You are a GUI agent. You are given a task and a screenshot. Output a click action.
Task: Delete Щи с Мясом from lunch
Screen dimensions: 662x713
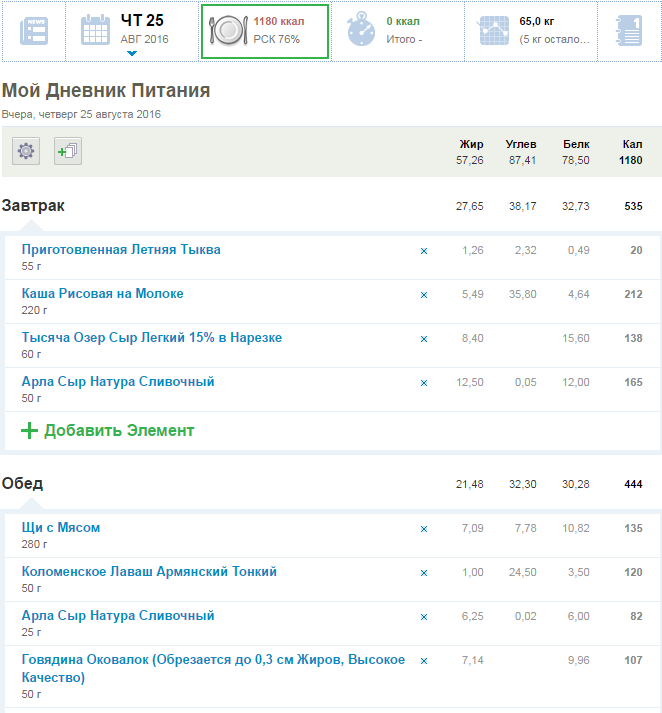pos(423,529)
